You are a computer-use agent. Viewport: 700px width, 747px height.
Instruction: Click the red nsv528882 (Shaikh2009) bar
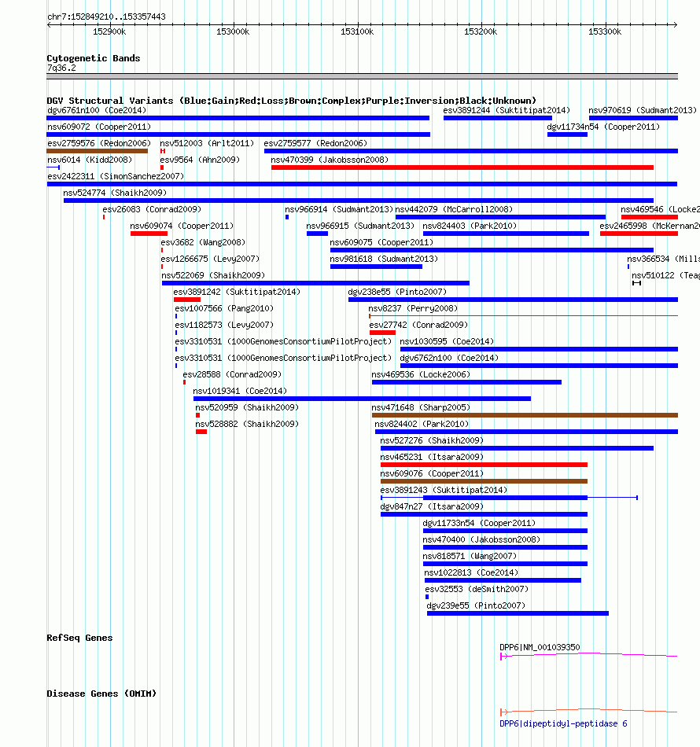201,432
